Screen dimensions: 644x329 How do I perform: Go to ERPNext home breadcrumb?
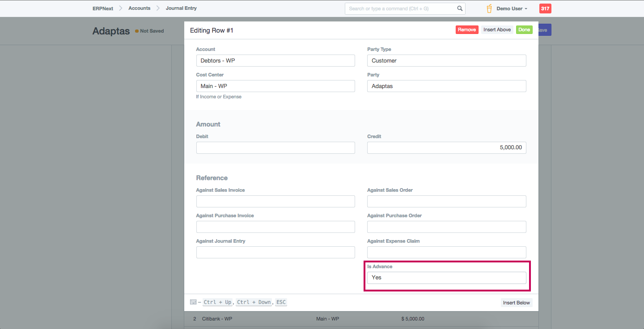103,8
